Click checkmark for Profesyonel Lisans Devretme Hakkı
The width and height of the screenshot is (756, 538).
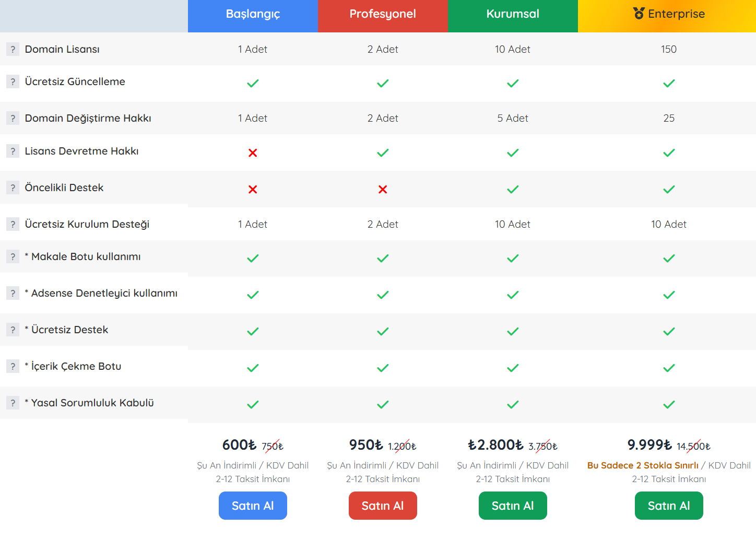(x=383, y=153)
